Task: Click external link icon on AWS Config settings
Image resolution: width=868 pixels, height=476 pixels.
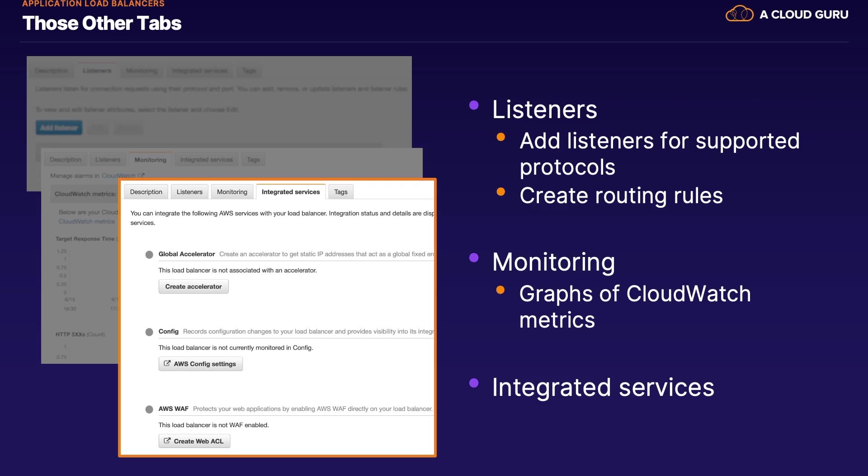Action: click(x=167, y=363)
